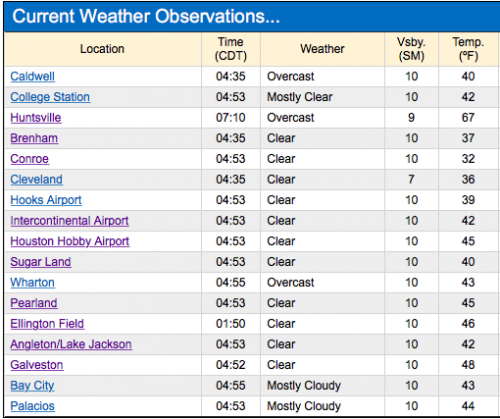Open the Palacios location link
This screenshot has width=500, height=419.
coord(32,406)
